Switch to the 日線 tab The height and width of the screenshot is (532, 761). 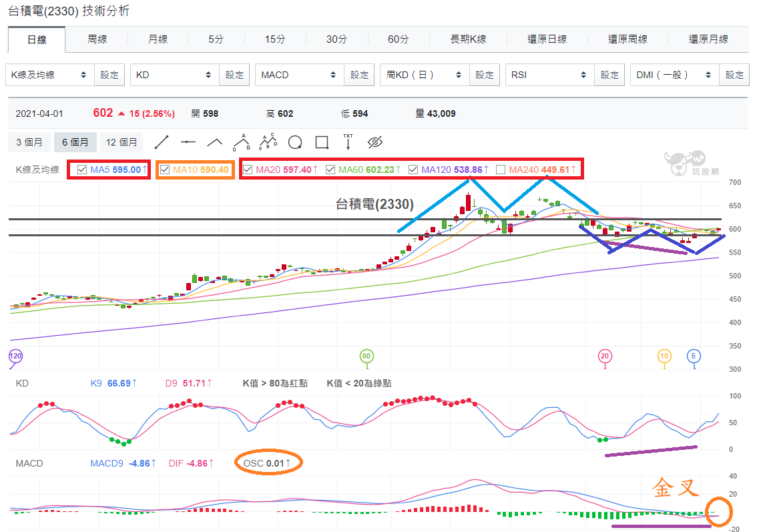[37, 39]
